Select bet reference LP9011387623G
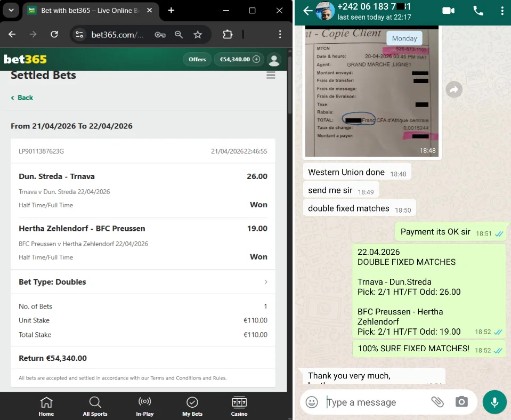This screenshot has width=511, height=420. tap(42, 151)
